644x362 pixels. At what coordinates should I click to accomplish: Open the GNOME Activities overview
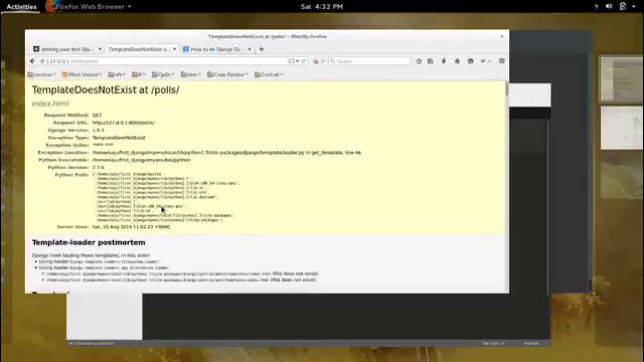coord(21,7)
